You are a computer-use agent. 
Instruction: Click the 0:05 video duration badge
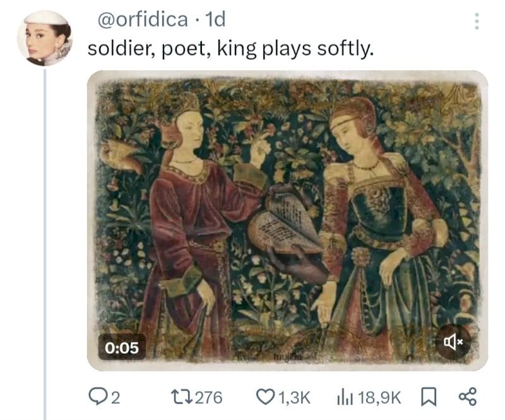point(122,347)
